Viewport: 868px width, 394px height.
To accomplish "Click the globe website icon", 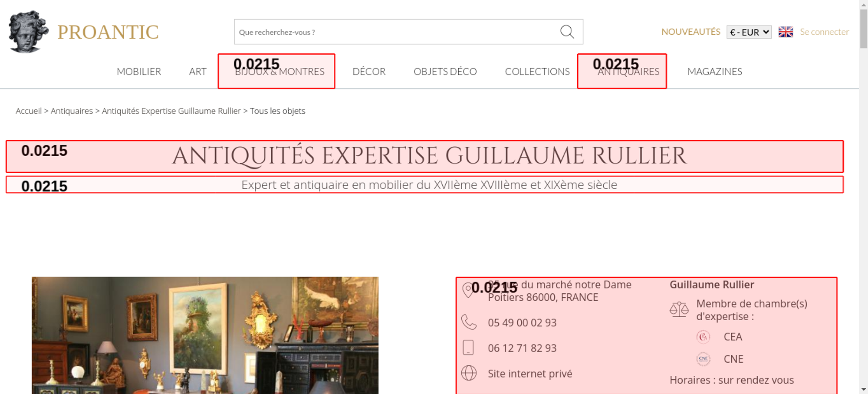I will click(469, 373).
